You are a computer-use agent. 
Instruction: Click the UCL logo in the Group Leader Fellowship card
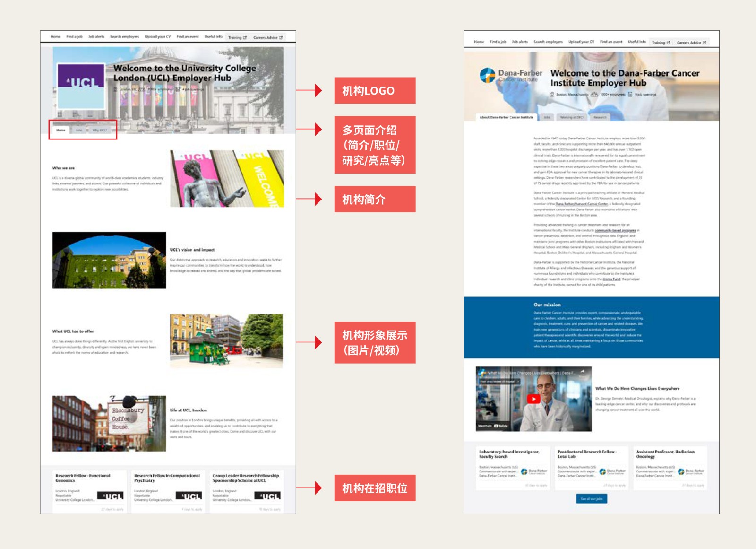pyautogui.click(x=267, y=496)
